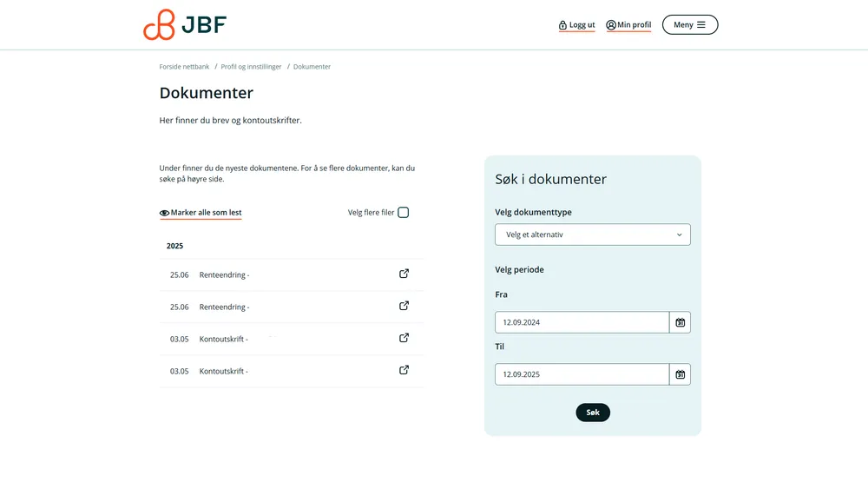Enable the Velg flere filer checkbox
The height and width of the screenshot is (489, 868).
403,213
